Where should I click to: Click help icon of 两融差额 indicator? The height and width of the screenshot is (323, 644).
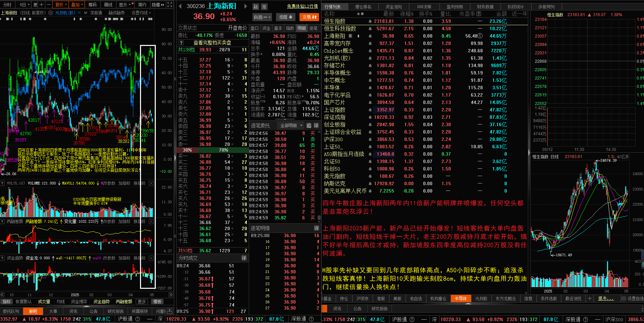(x=3, y=221)
